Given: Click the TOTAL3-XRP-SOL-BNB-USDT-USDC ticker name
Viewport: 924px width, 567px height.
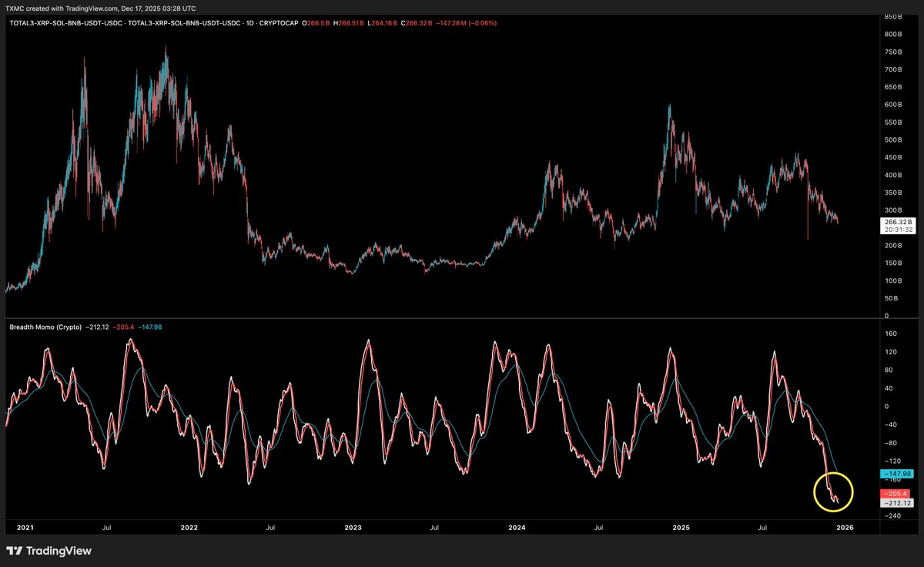Looking at the screenshot, I should 65,23.
